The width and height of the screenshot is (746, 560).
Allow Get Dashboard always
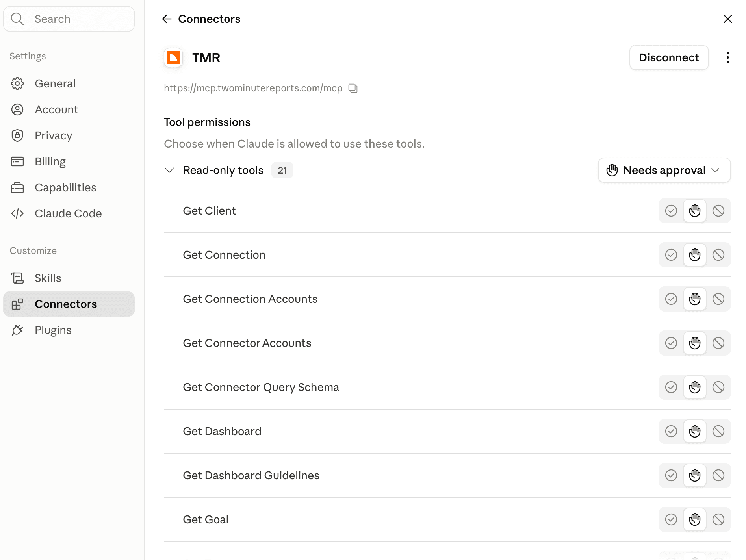pyautogui.click(x=671, y=431)
